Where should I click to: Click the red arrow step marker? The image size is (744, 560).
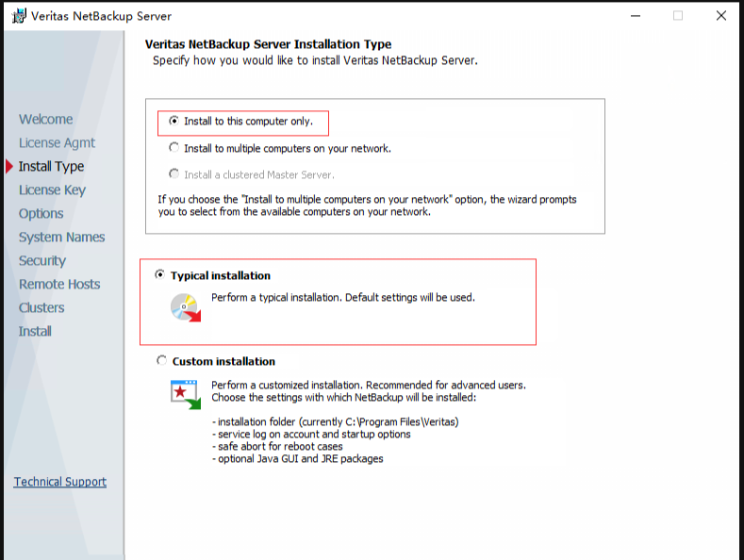[x=9, y=167]
